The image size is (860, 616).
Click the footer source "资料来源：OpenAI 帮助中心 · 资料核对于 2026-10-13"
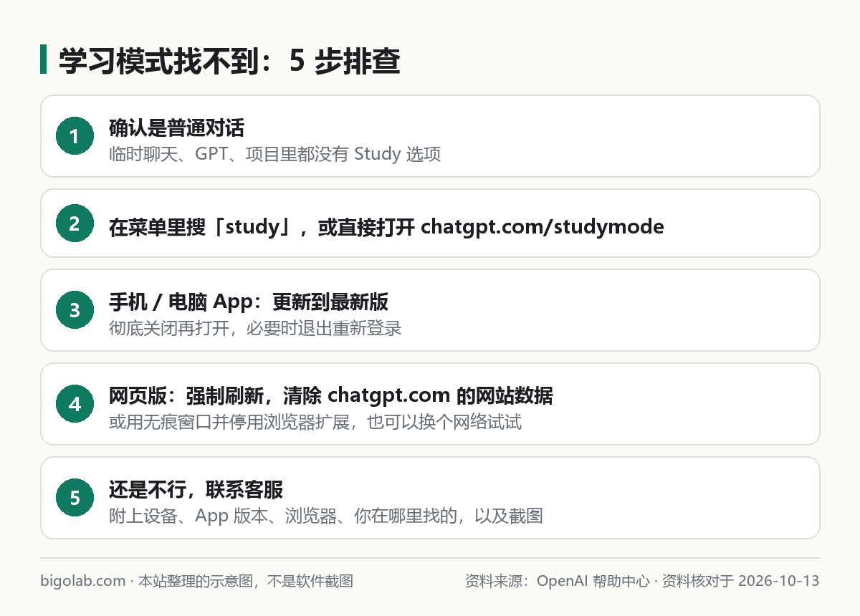(642, 581)
